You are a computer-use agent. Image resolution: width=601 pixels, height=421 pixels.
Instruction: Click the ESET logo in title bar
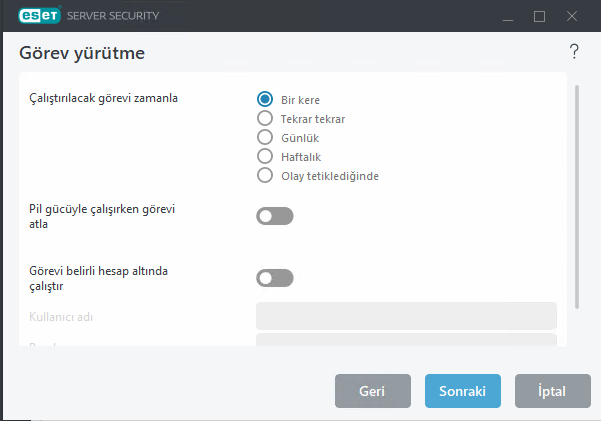39,15
